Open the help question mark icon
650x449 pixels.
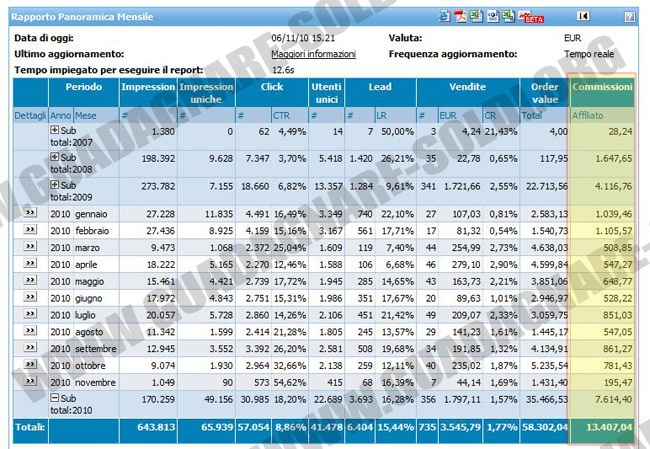tap(629, 17)
